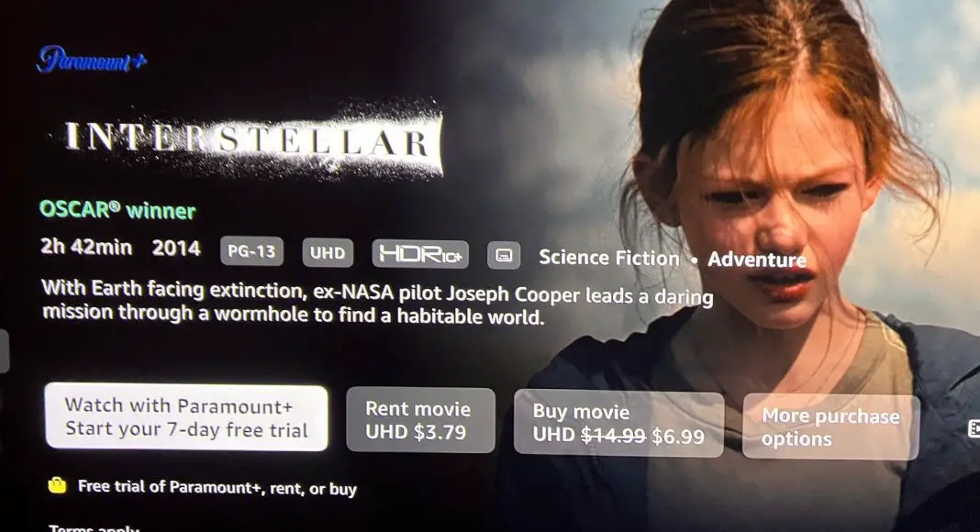980x532 pixels.
Task: Rent movie in UHD for $3.79
Action: [x=420, y=420]
